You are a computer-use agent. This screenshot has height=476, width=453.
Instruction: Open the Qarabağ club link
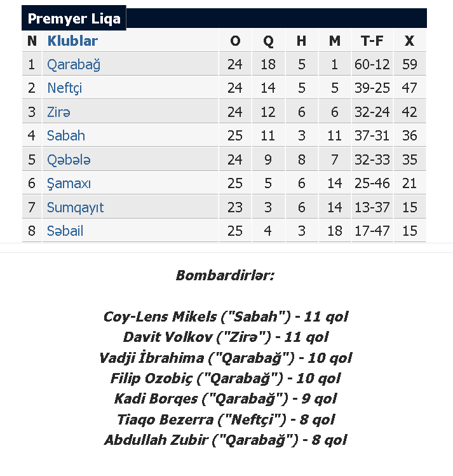click(x=74, y=65)
